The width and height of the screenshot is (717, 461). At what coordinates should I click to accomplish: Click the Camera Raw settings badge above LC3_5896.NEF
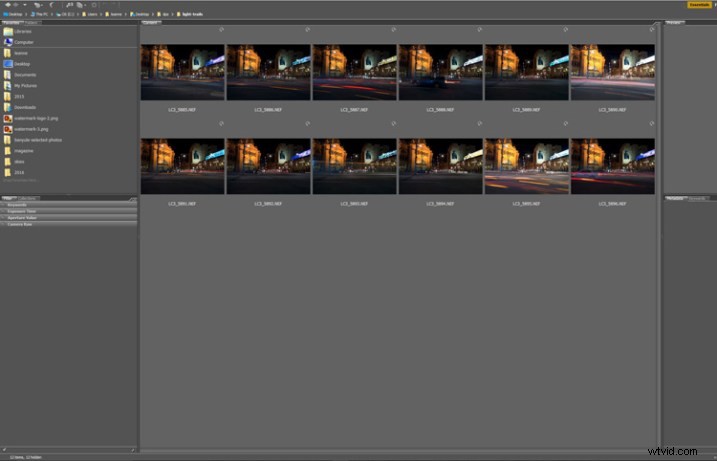(651, 123)
